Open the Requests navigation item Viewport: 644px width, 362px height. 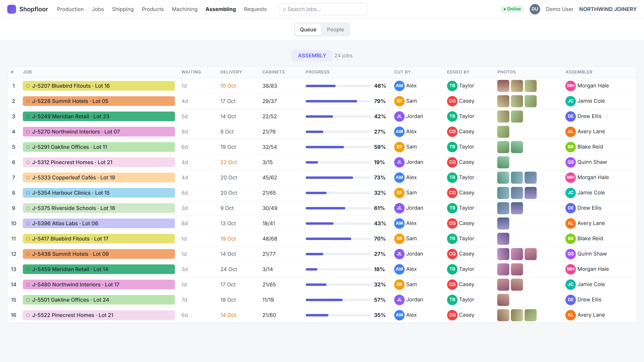click(255, 9)
